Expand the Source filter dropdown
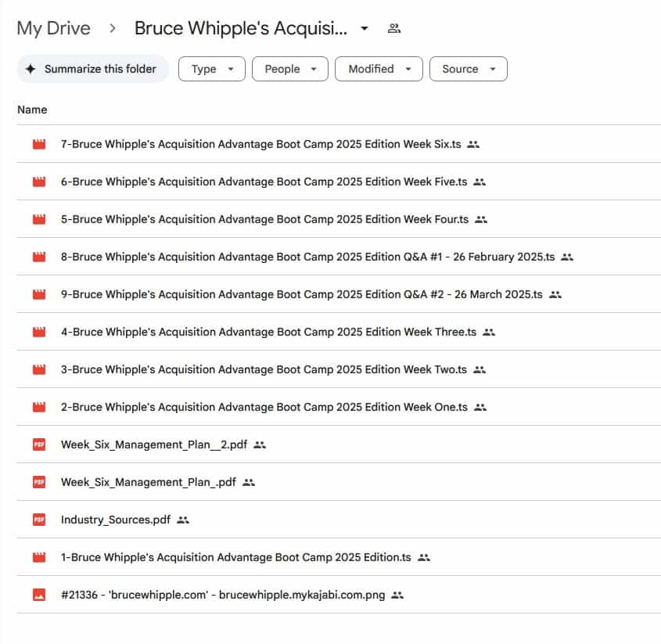The image size is (661, 644). [468, 69]
